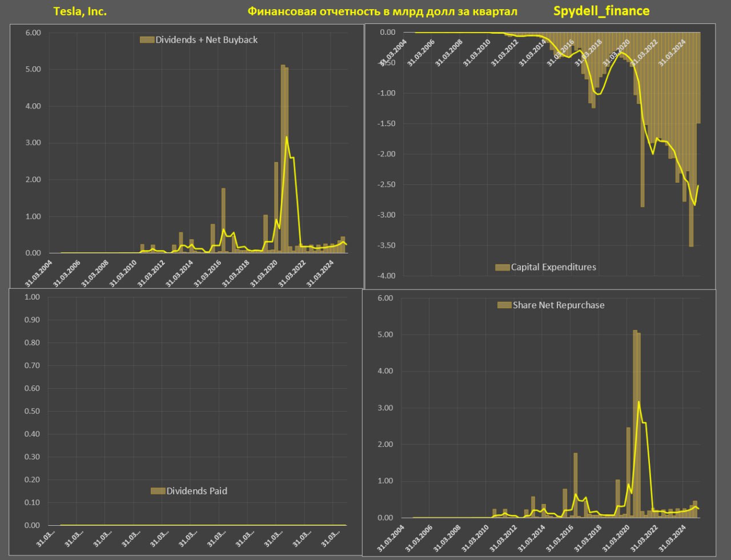Select the 'Dividends + Net Buyback' legend text
The width and height of the screenshot is (731, 560).
click(x=206, y=40)
